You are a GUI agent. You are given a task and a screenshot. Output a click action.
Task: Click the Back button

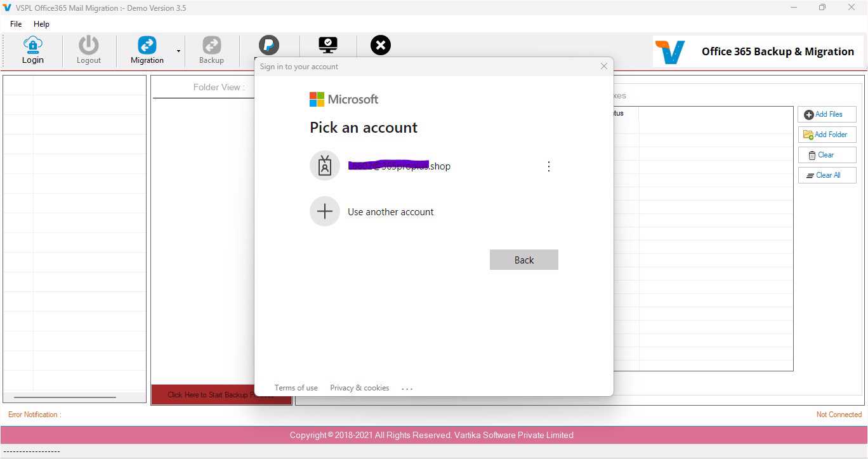tap(524, 260)
